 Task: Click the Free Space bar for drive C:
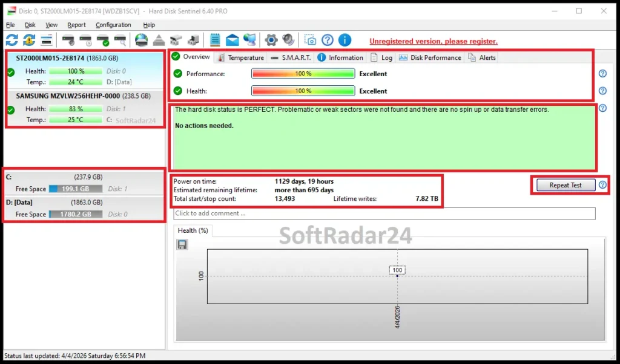coord(74,189)
